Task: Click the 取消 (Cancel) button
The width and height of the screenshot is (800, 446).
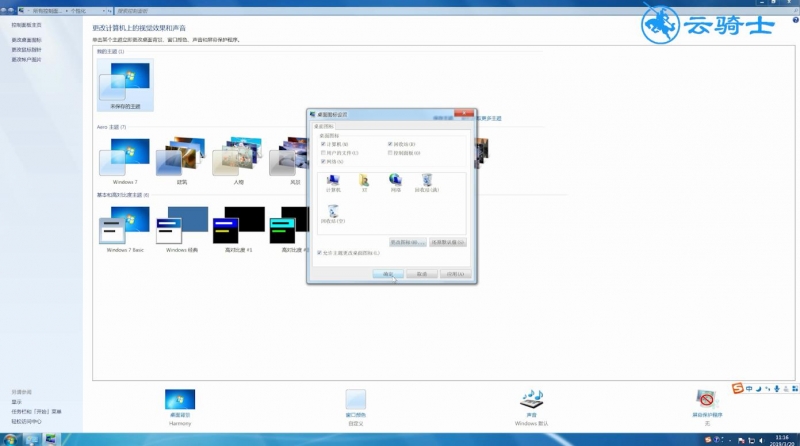Action: 422,274
